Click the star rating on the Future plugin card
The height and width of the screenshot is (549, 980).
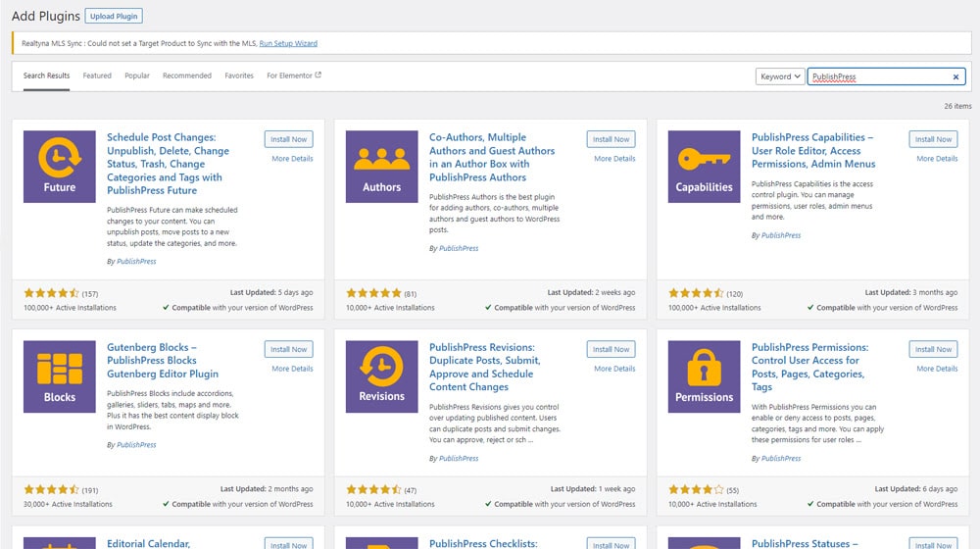51,293
